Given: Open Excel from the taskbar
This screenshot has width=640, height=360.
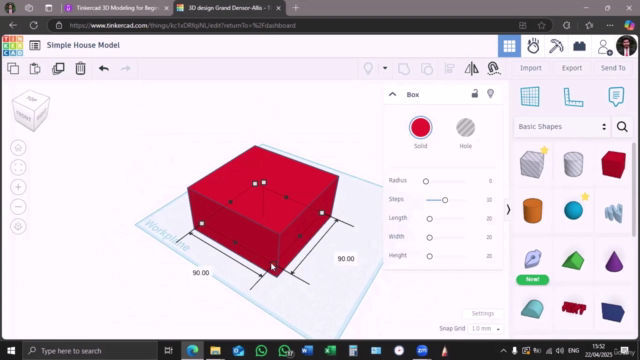Looking at the screenshot, I should coord(330,351).
